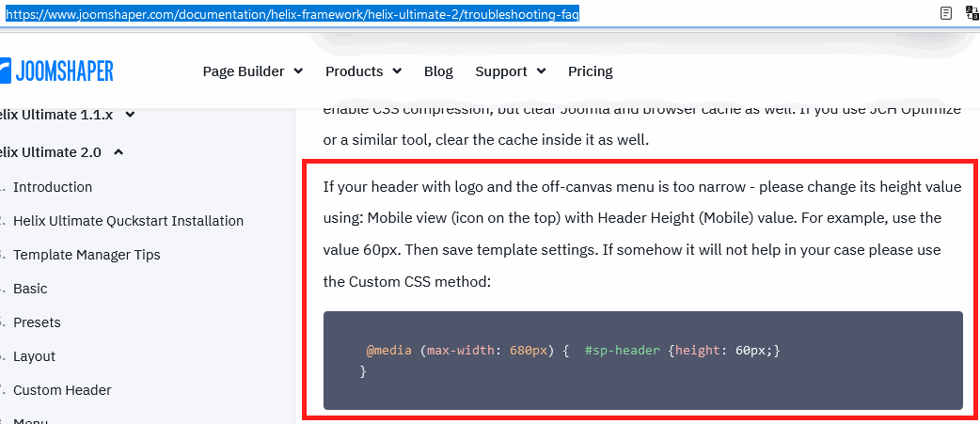The height and width of the screenshot is (424, 980).
Task: Go to the Basic documentation page
Action: pos(30,289)
